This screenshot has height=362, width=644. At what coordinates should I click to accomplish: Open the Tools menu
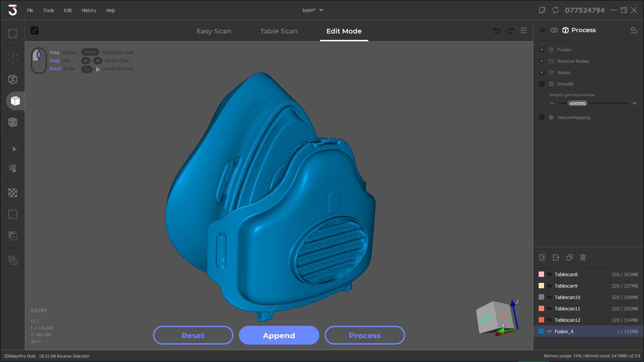coord(49,10)
